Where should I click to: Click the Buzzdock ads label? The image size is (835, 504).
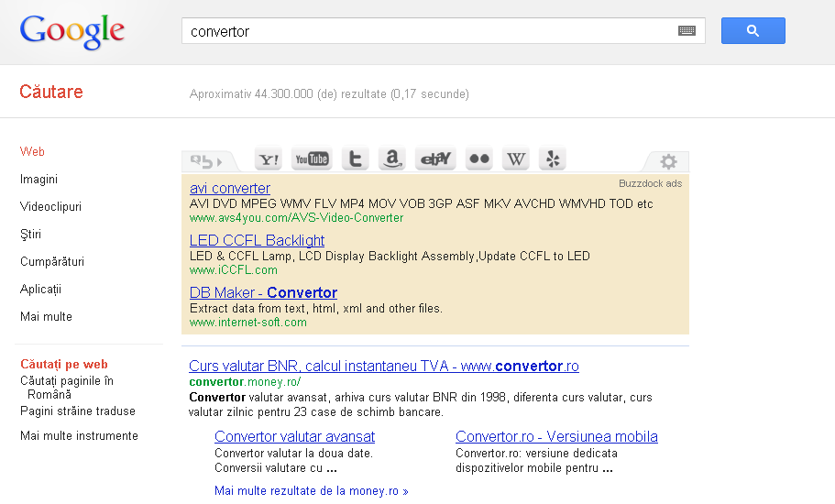pyautogui.click(x=650, y=183)
